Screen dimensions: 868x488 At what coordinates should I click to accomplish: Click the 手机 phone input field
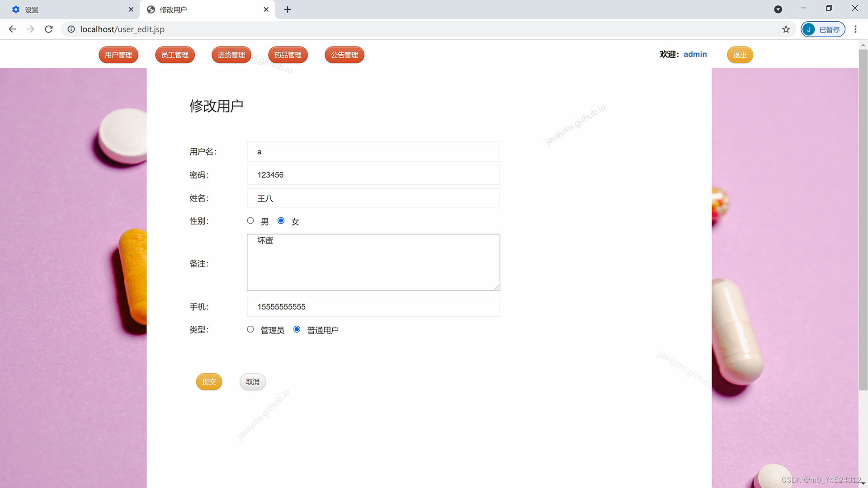click(373, 307)
